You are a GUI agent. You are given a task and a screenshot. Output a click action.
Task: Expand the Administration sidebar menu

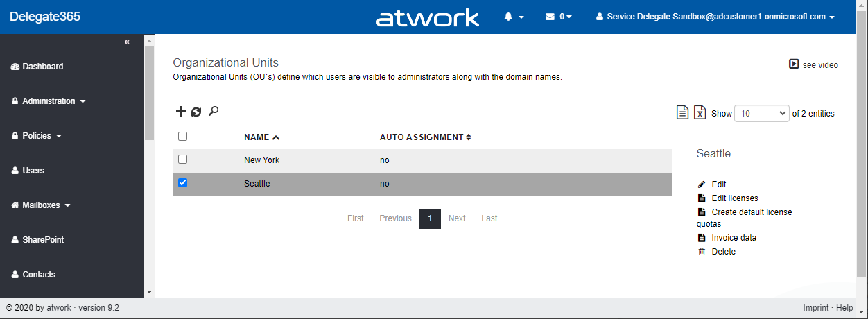point(49,101)
